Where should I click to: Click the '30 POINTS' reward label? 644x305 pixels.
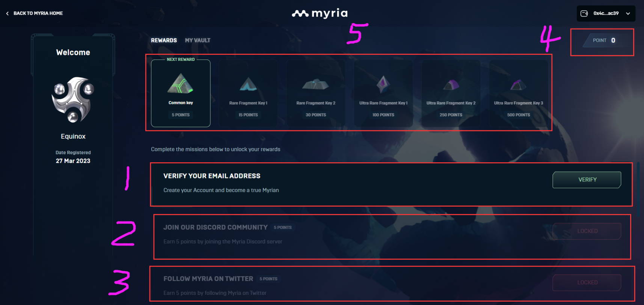pyautogui.click(x=316, y=115)
